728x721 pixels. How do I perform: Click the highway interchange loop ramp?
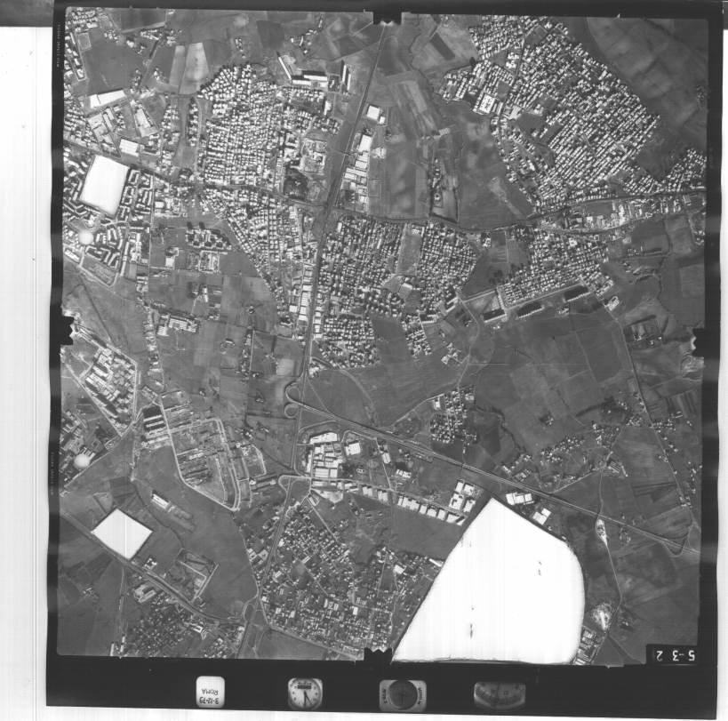[x=291, y=398]
